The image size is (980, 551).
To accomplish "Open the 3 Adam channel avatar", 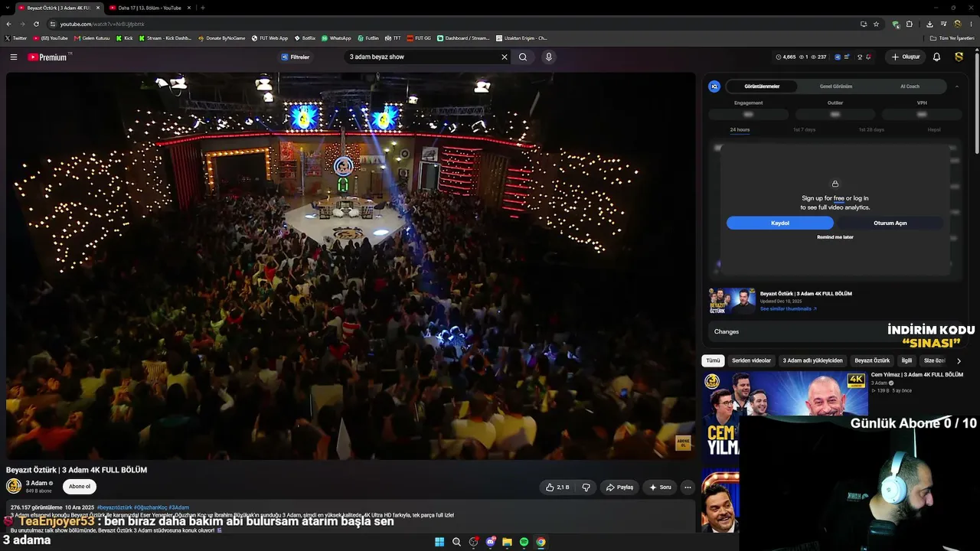I will [14, 486].
